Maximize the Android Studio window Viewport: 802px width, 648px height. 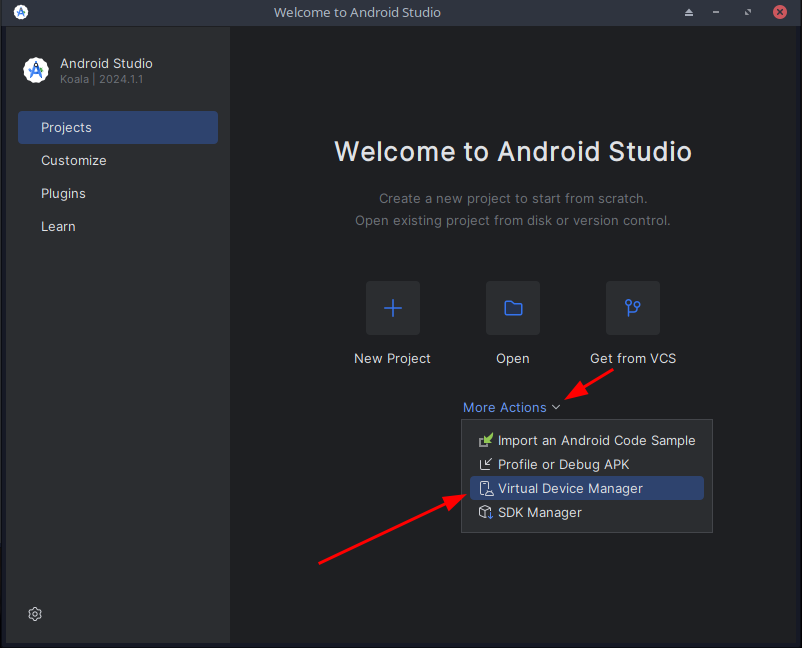748,12
